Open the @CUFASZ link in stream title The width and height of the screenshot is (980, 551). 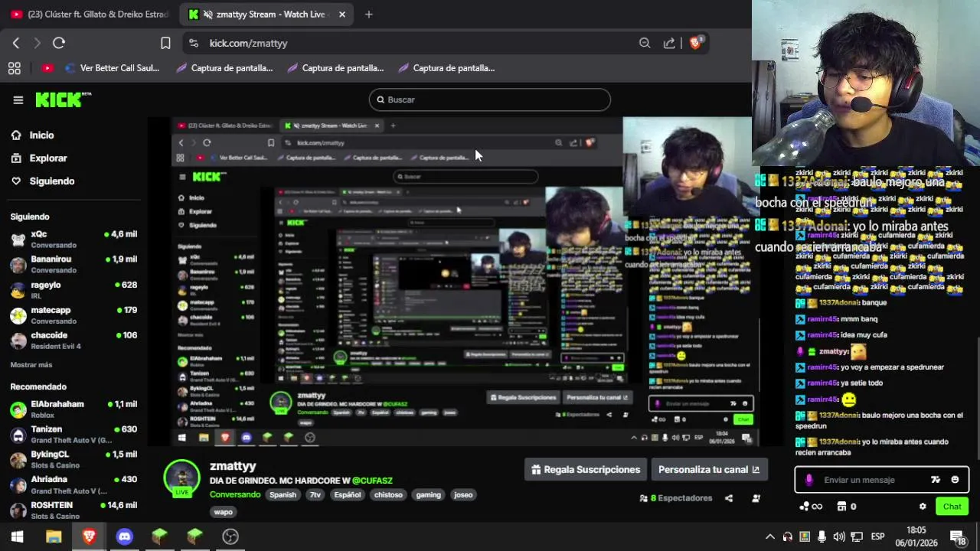pyautogui.click(x=372, y=481)
